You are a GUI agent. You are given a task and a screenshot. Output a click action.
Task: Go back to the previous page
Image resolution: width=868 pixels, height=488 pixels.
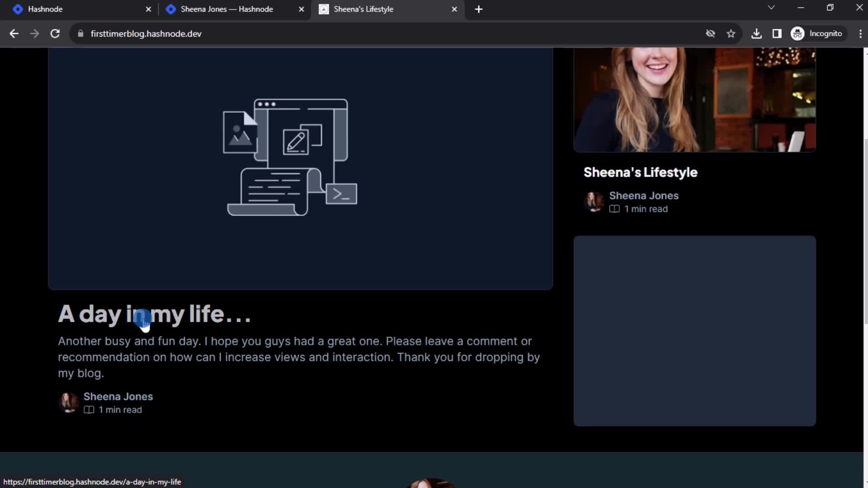[14, 34]
